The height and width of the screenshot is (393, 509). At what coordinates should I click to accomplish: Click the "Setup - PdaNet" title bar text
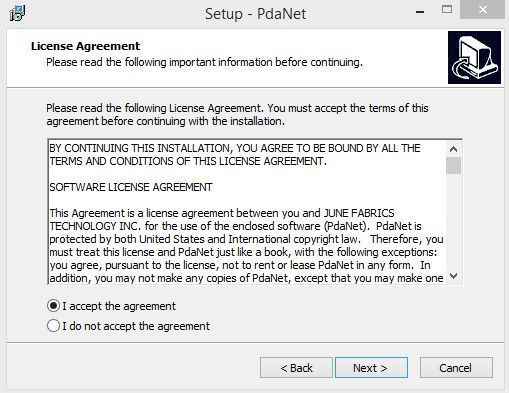255,14
